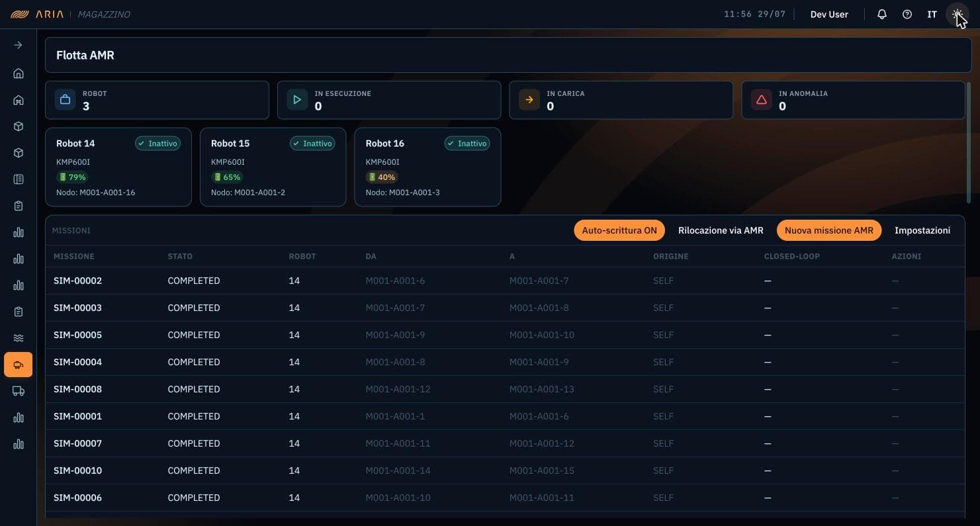Click the 11:56 29/07 clock in the header

point(754,14)
